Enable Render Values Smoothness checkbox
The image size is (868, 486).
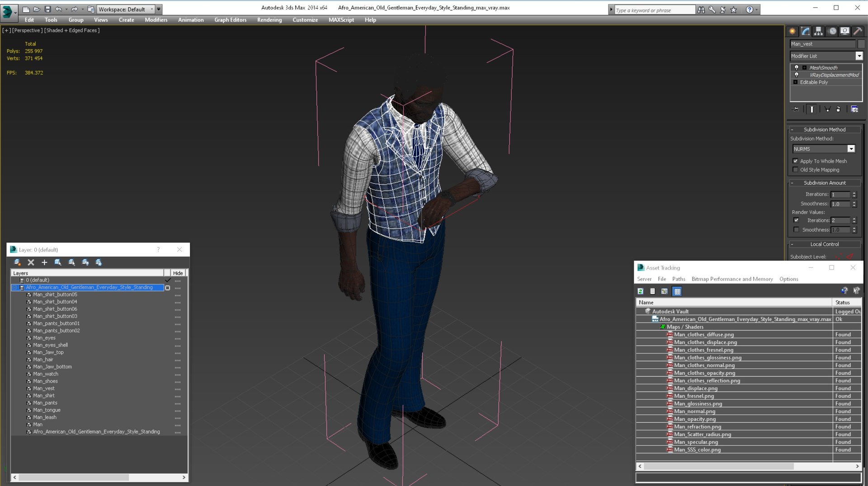[796, 230]
